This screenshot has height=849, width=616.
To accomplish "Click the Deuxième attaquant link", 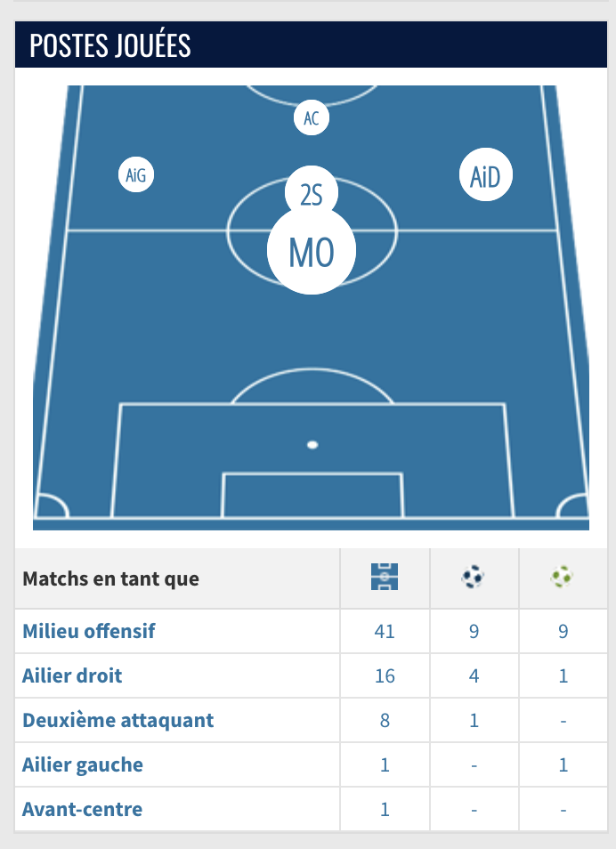I will pos(118,720).
